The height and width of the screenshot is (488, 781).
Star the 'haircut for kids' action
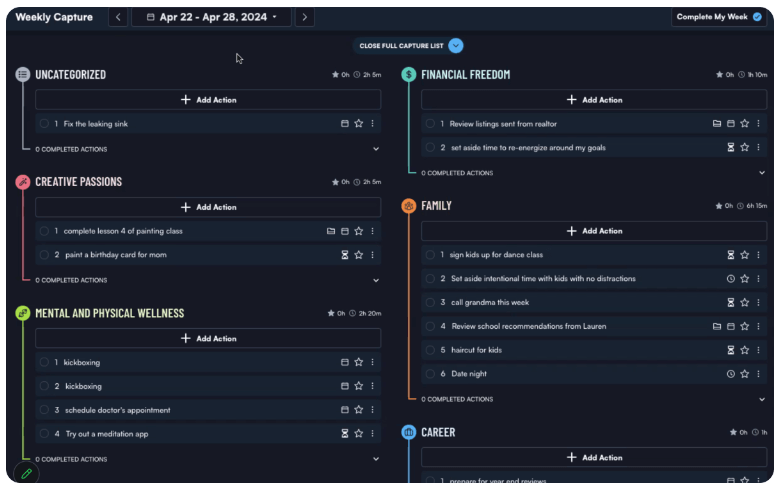[x=744, y=350]
